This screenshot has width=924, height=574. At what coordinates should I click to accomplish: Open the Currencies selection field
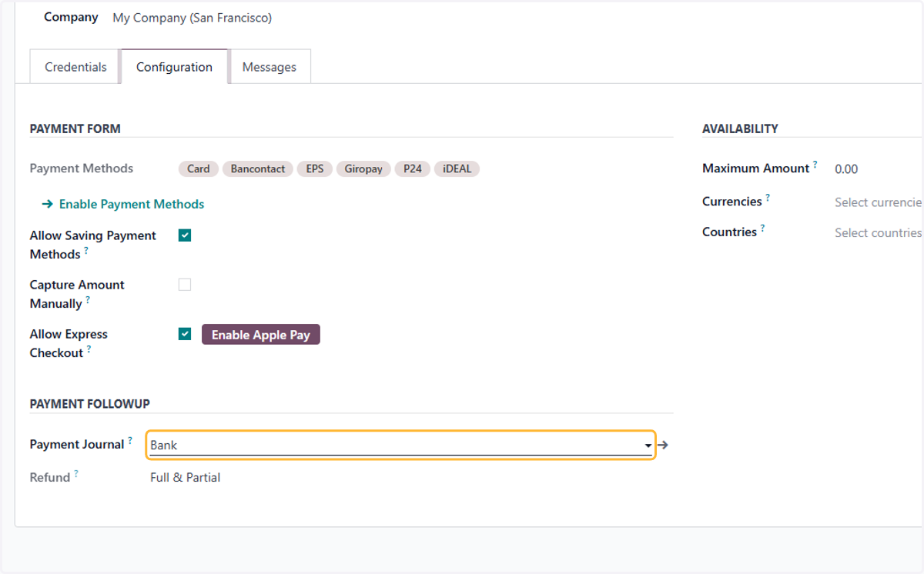[x=879, y=202]
